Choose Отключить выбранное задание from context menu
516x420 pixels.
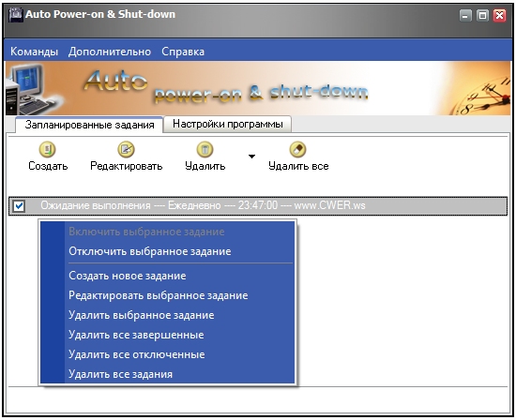click(167, 251)
